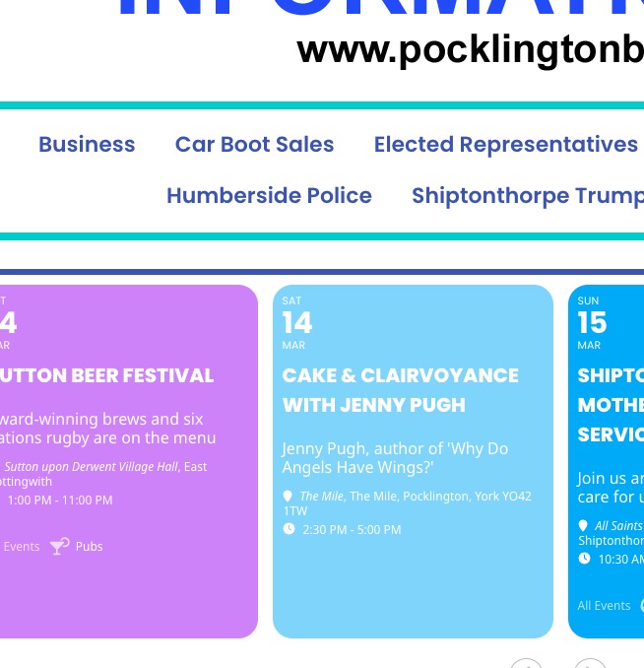Open the Cake & Clairvoyance event title
The image size is (644, 668).
tap(400, 390)
